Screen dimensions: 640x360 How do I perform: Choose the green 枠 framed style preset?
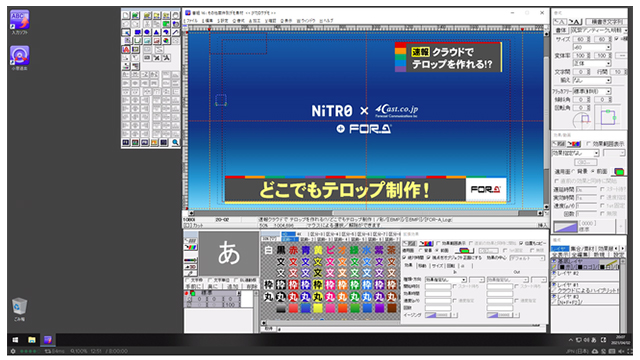[355, 284]
